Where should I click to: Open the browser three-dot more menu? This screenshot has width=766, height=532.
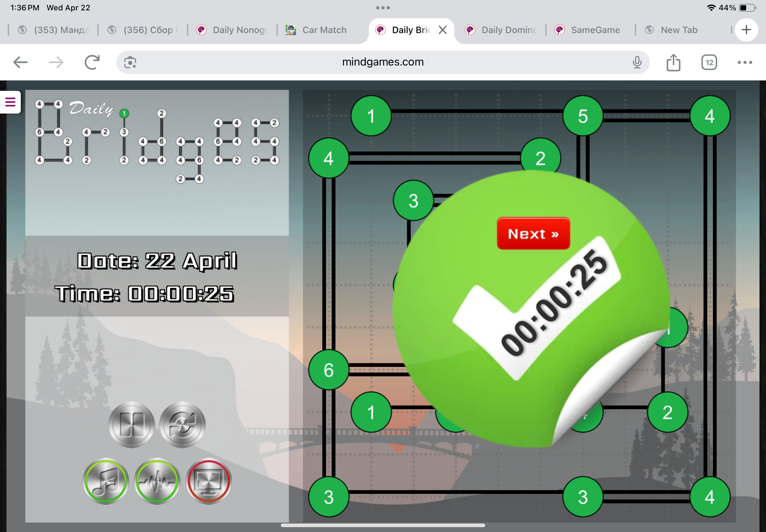[x=745, y=62]
